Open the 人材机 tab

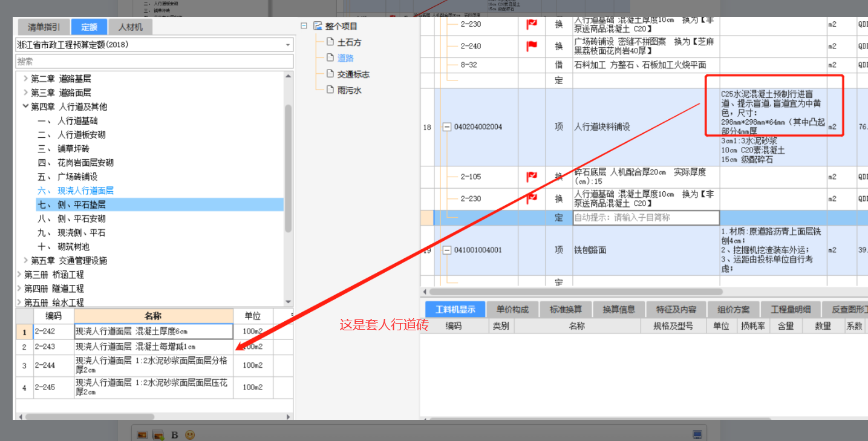pyautogui.click(x=131, y=27)
